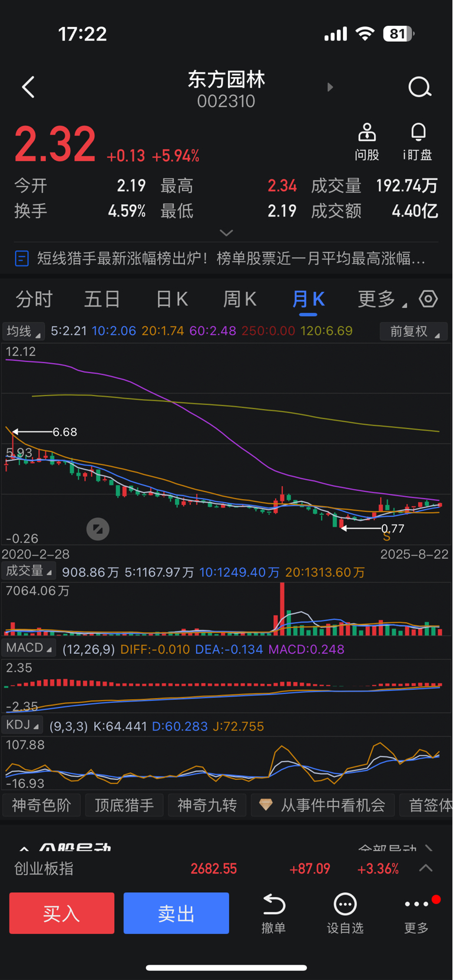Go to next stock with triangle arrow

(330, 87)
